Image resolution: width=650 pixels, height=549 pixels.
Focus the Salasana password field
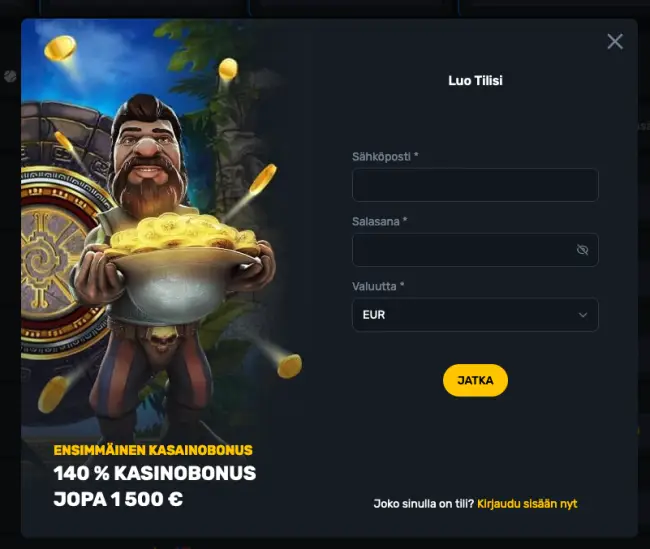tap(475, 250)
